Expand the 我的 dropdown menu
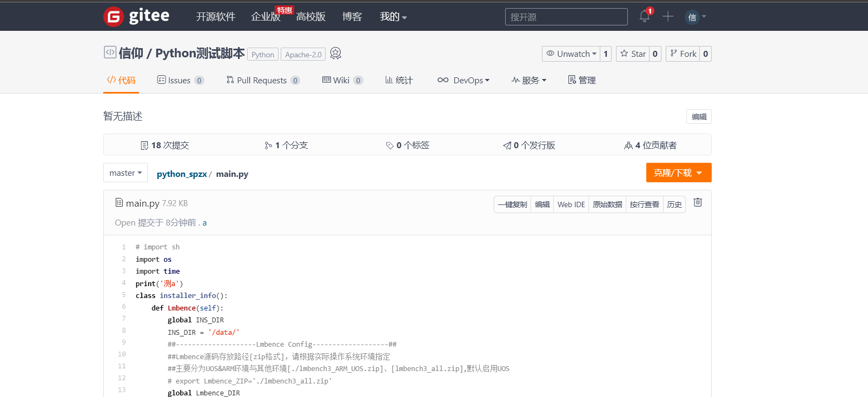 click(393, 17)
